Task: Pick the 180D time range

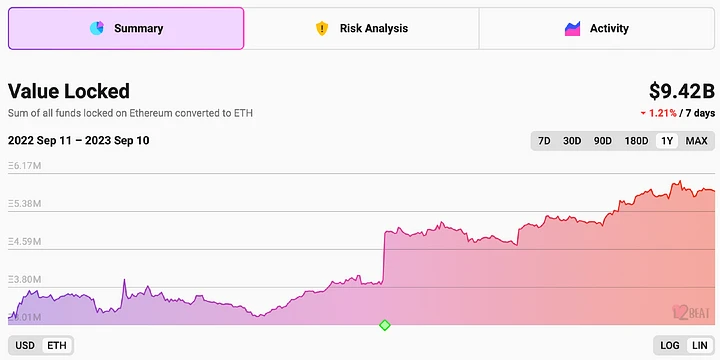Action: coord(636,141)
